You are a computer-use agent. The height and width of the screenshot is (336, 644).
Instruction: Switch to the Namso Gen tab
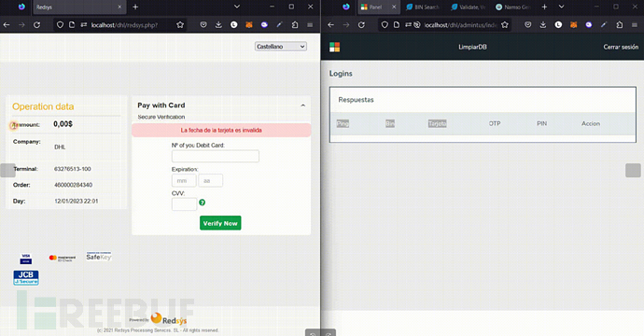[512, 7]
